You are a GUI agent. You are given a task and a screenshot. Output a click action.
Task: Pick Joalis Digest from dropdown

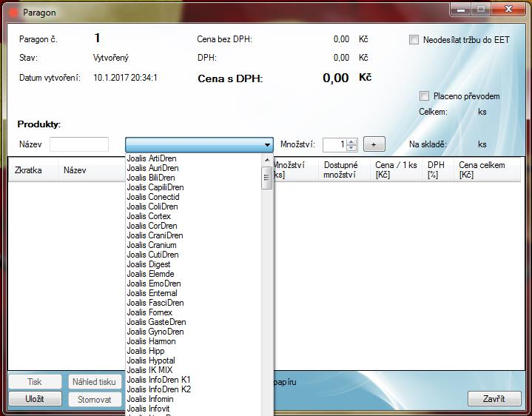click(x=193, y=264)
